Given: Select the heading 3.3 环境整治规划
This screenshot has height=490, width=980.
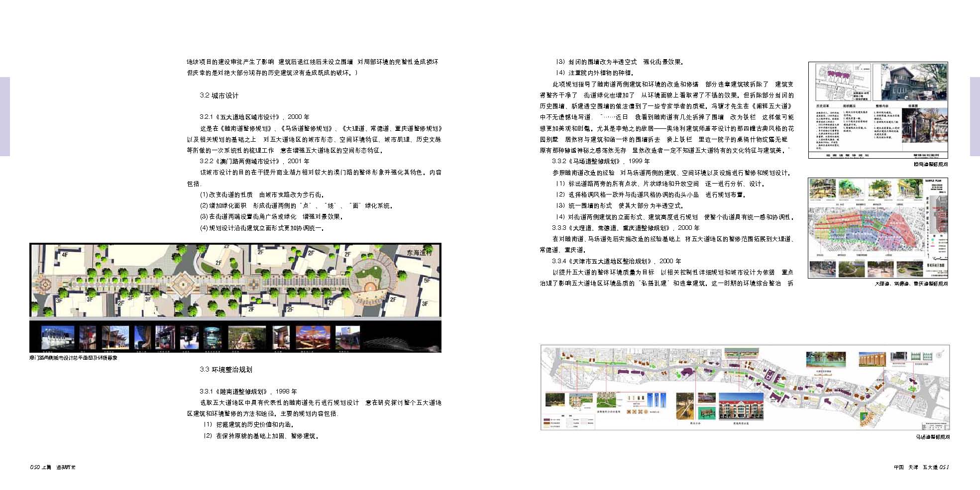Looking at the screenshot, I should [226, 369].
